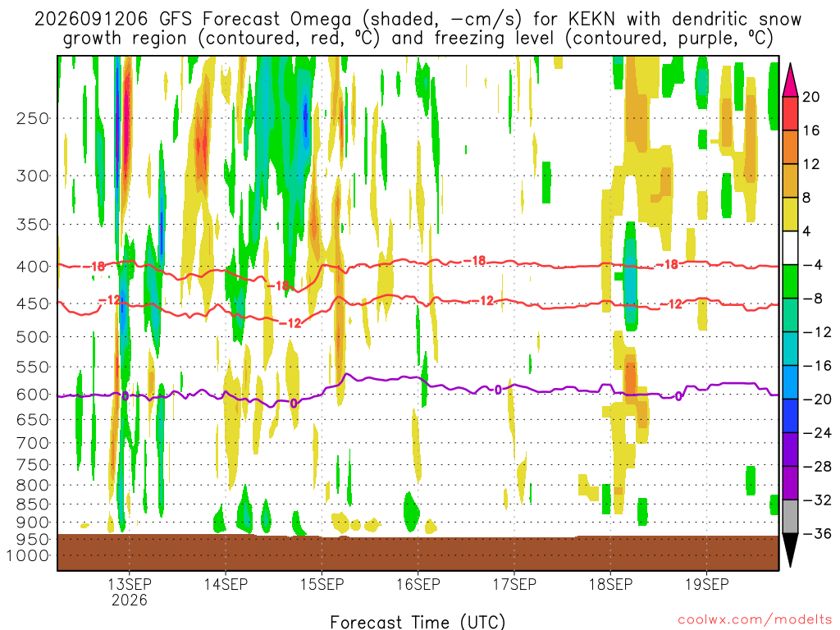
Task: Click the coolwx.com/modelts link text
Action: (x=755, y=619)
